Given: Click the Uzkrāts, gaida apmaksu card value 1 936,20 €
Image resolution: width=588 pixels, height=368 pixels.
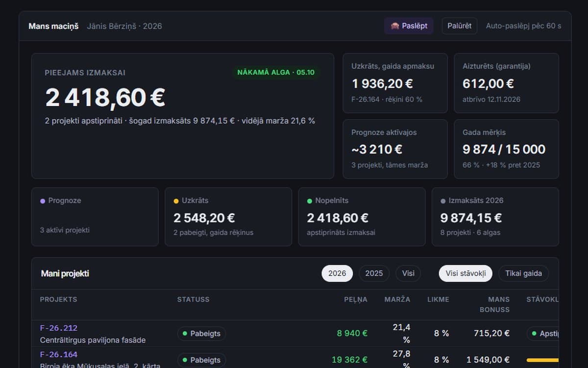Looking at the screenshot, I should click(382, 83).
